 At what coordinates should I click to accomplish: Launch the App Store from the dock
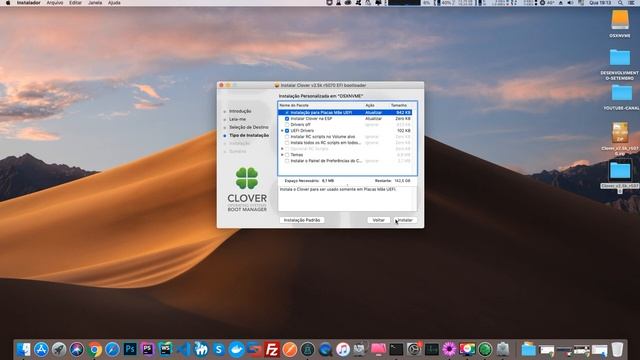pos(41,349)
